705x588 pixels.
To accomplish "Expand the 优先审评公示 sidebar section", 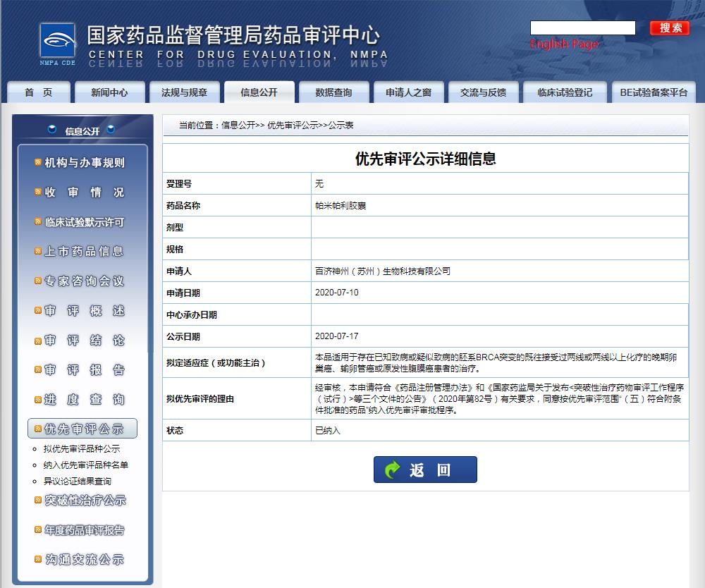I will point(83,429).
